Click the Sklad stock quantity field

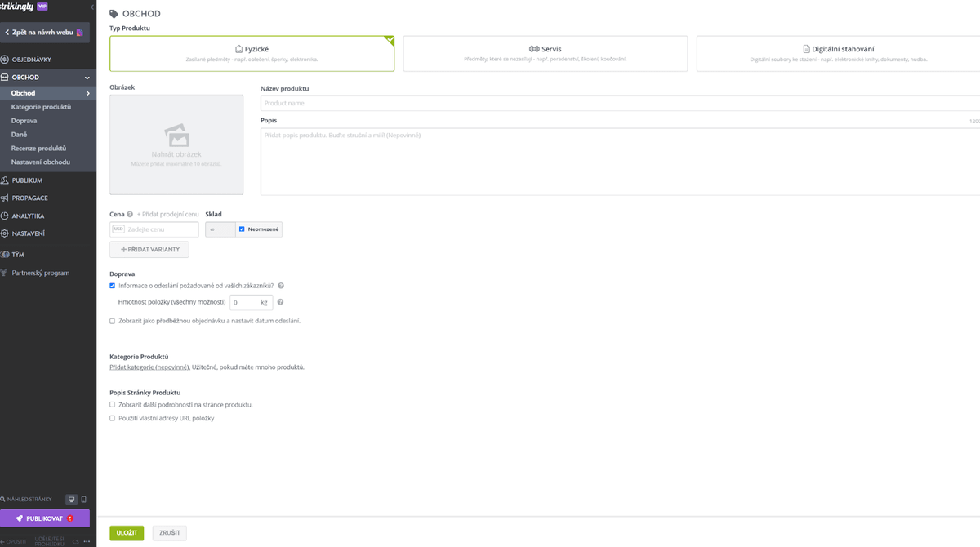(220, 229)
